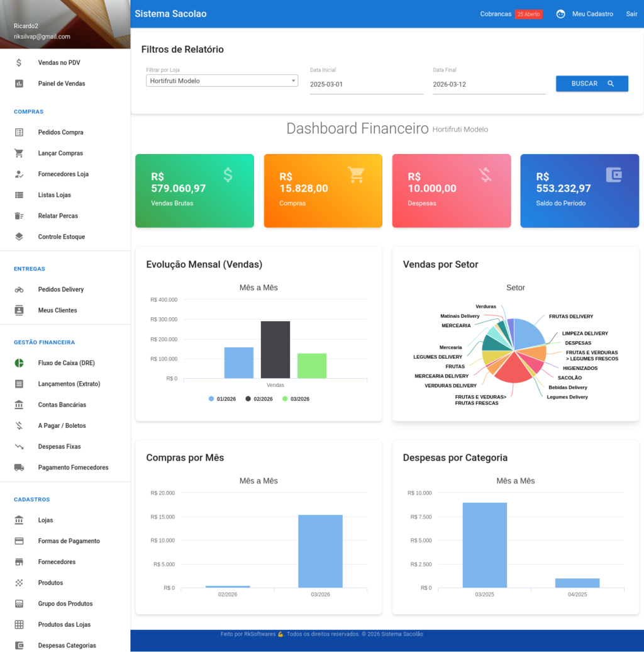
Task: Click the trash icon beside Relatar Percas
Action: 19,216
